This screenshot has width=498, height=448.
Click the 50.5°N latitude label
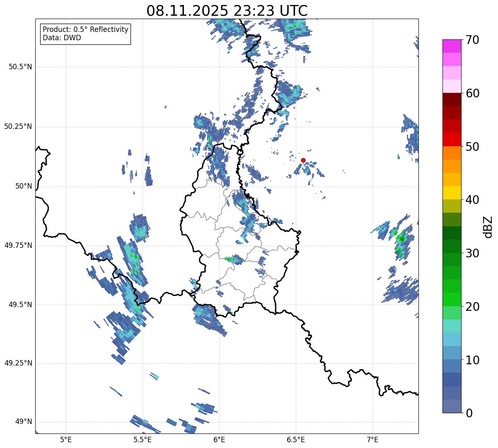click(x=20, y=67)
